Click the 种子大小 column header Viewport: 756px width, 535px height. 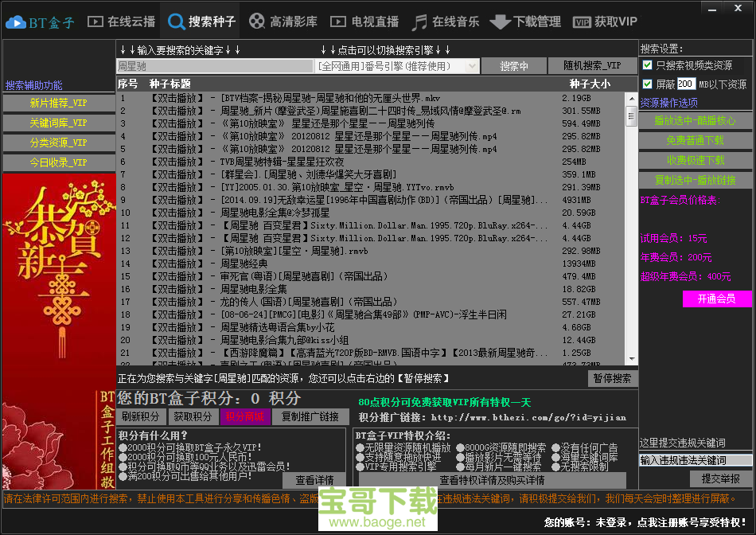pos(589,84)
